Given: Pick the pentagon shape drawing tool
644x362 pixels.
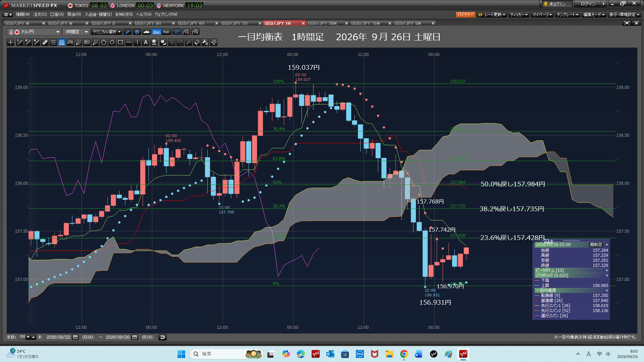Looking at the screenshot, I should click(x=104, y=43).
